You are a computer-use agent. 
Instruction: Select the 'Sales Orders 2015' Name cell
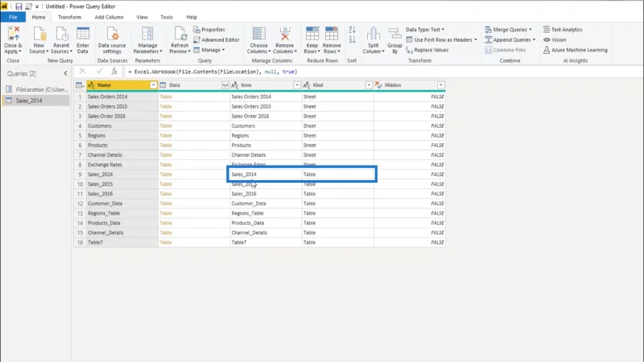[x=122, y=106]
